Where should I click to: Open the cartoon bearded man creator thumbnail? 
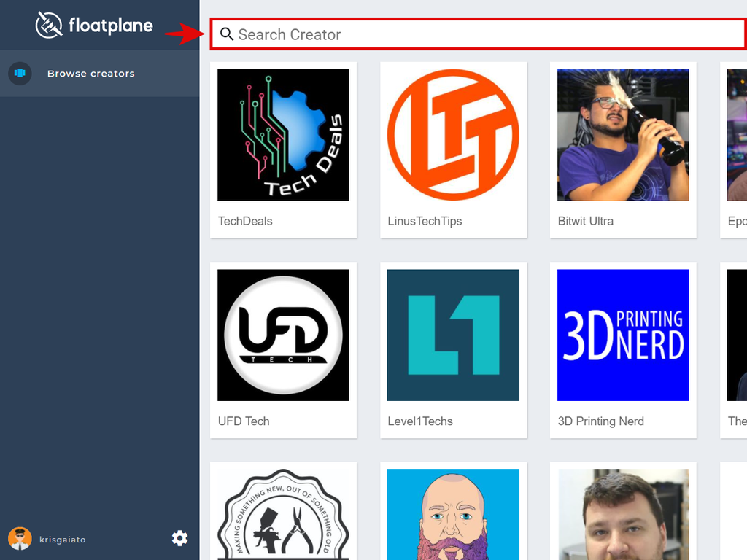(x=453, y=514)
